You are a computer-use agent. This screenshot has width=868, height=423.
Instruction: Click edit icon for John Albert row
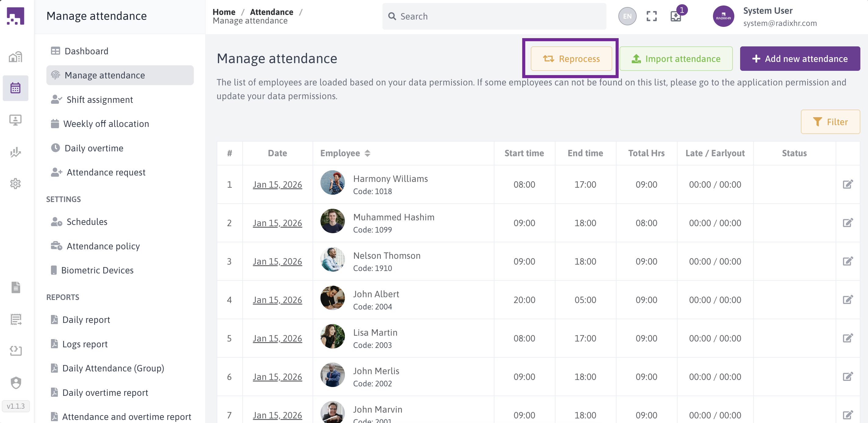848,300
